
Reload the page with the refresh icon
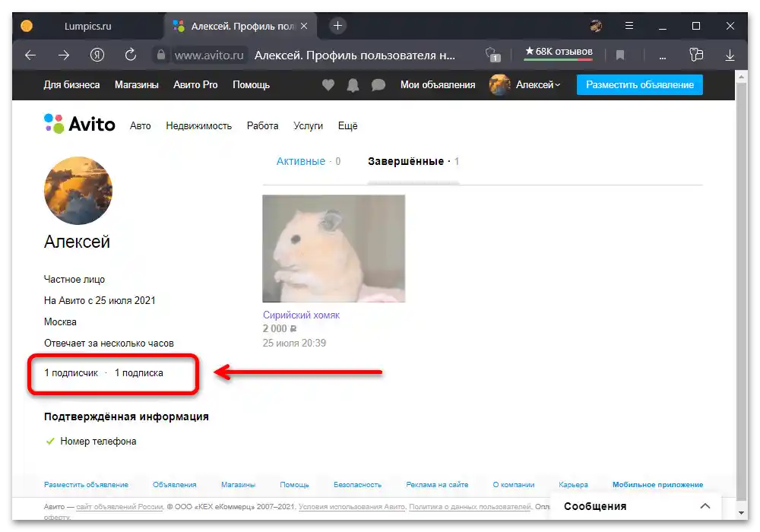click(x=131, y=55)
